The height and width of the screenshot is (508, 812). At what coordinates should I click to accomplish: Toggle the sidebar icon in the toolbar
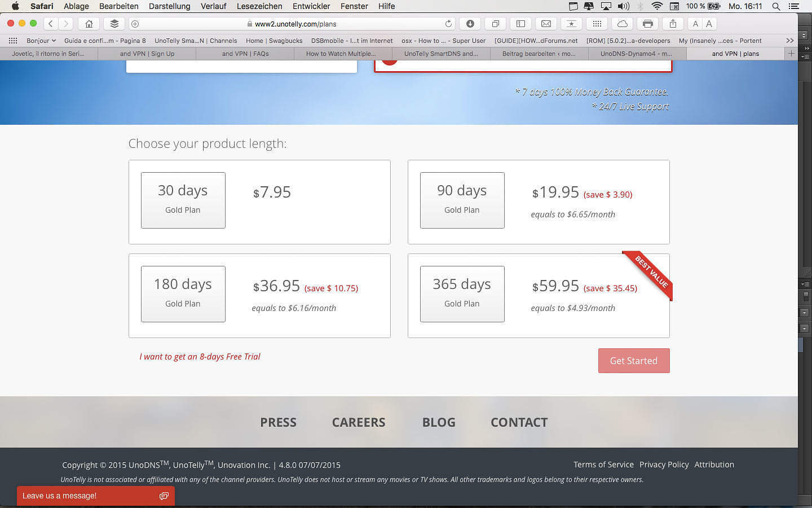pos(520,24)
